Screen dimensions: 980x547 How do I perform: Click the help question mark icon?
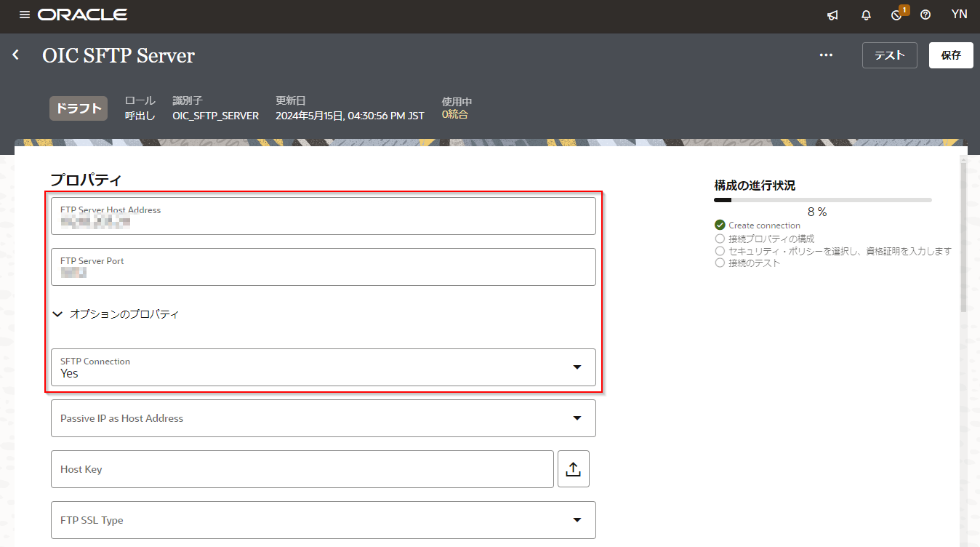click(925, 15)
